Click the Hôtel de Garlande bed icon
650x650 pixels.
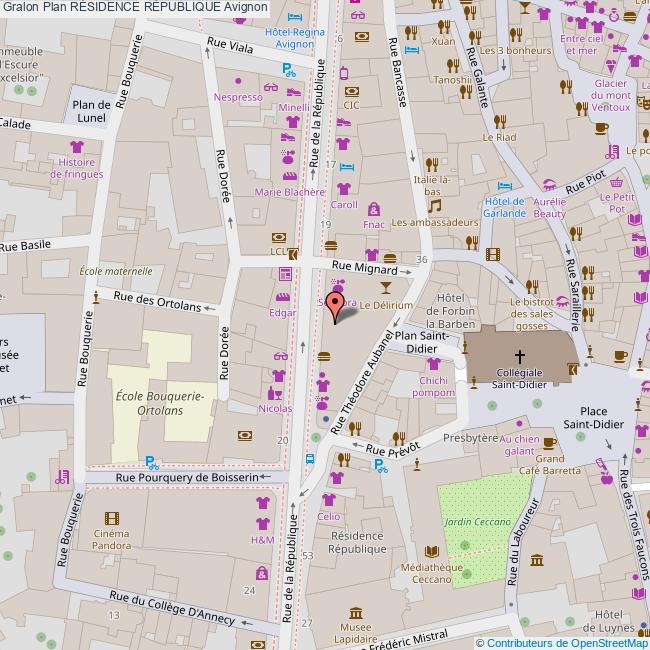point(504,186)
